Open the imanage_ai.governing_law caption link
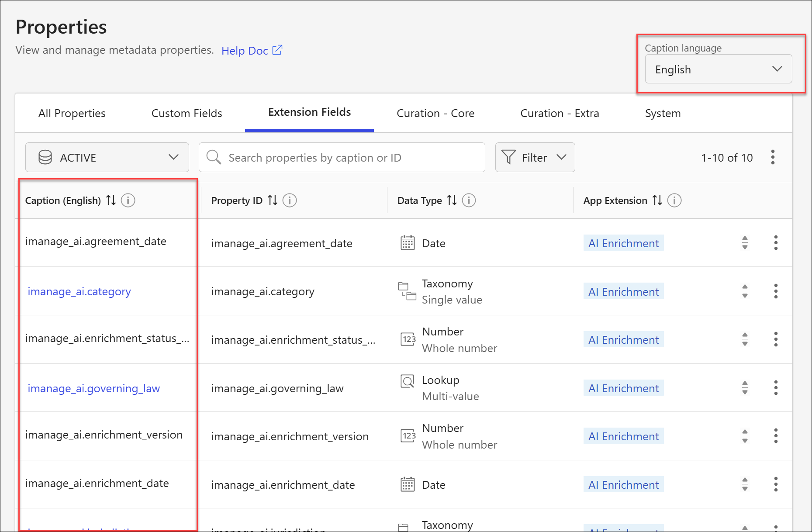The height and width of the screenshot is (532, 812). pos(93,388)
